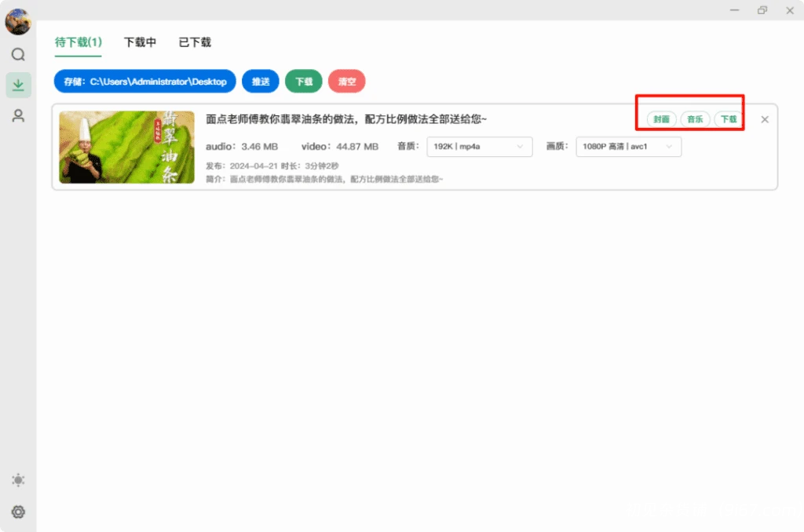Open the settings gear at bottom left
The height and width of the screenshot is (532, 804).
pyautogui.click(x=18, y=512)
